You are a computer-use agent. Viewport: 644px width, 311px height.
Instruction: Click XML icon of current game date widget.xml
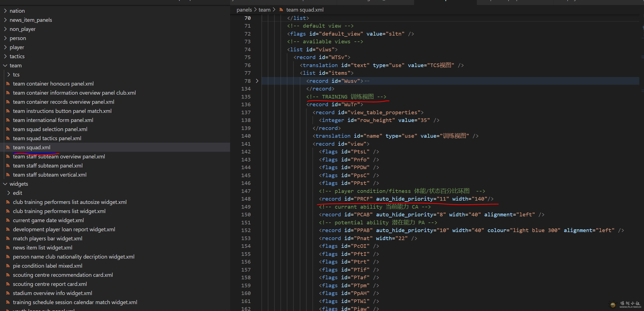[8, 220]
